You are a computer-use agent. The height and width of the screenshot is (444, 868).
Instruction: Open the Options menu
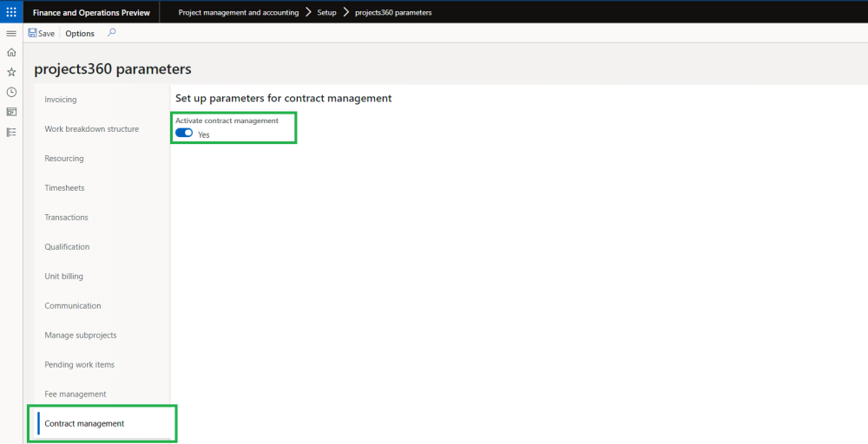(80, 33)
